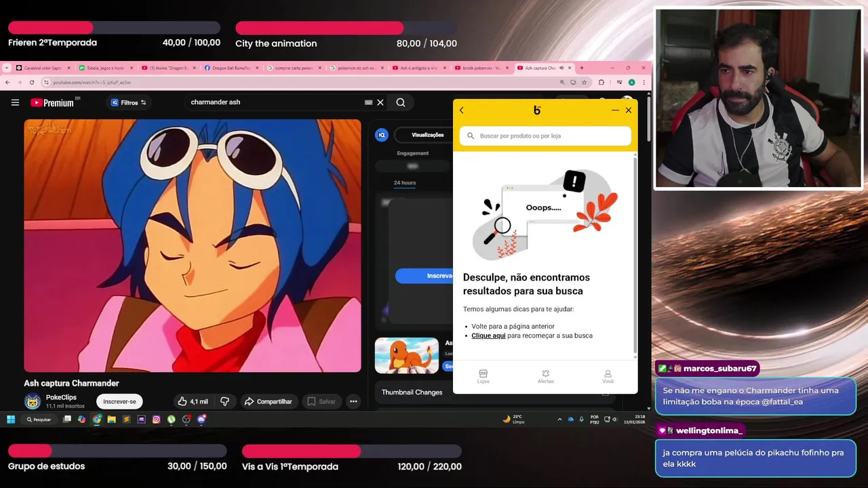Viewport: 868px width, 488px height.
Task: Select the Visualizações tab in side panel
Action: [x=427, y=135]
